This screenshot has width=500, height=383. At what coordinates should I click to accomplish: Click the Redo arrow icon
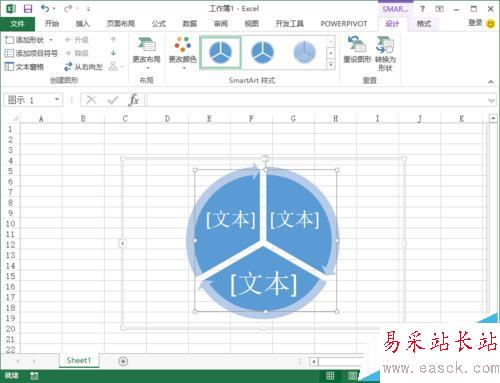(x=68, y=9)
